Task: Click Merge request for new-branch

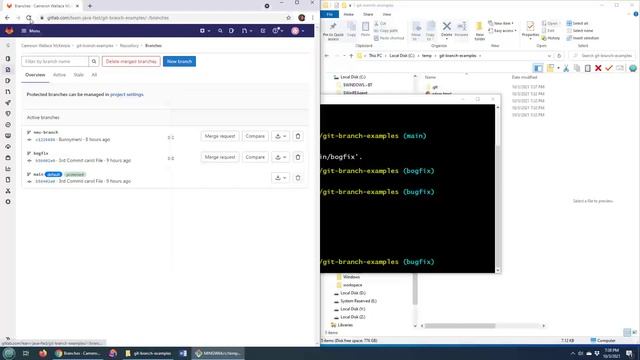Action: point(220,136)
